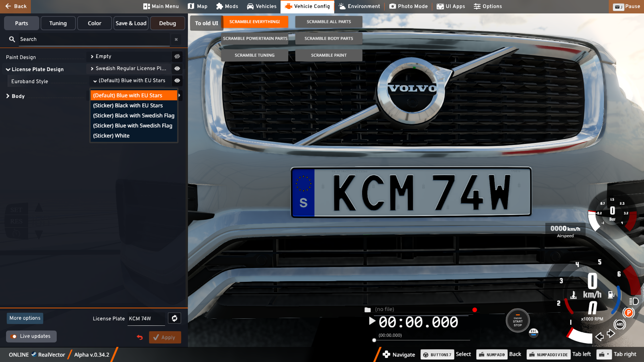The width and height of the screenshot is (644, 362).
Task: Switch to the Debug tab
Action: [167, 23]
